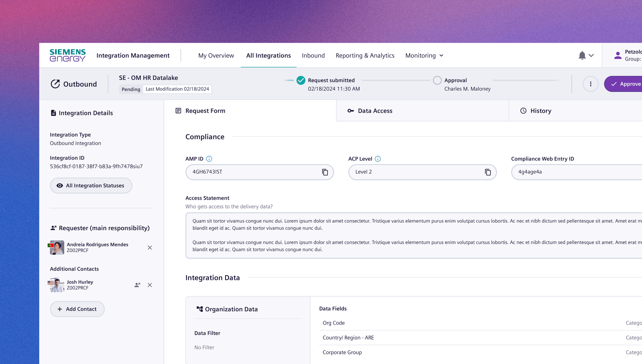The width and height of the screenshot is (642, 364).
Task: Show All Integration Statuses
Action: click(x=91, y=186)
